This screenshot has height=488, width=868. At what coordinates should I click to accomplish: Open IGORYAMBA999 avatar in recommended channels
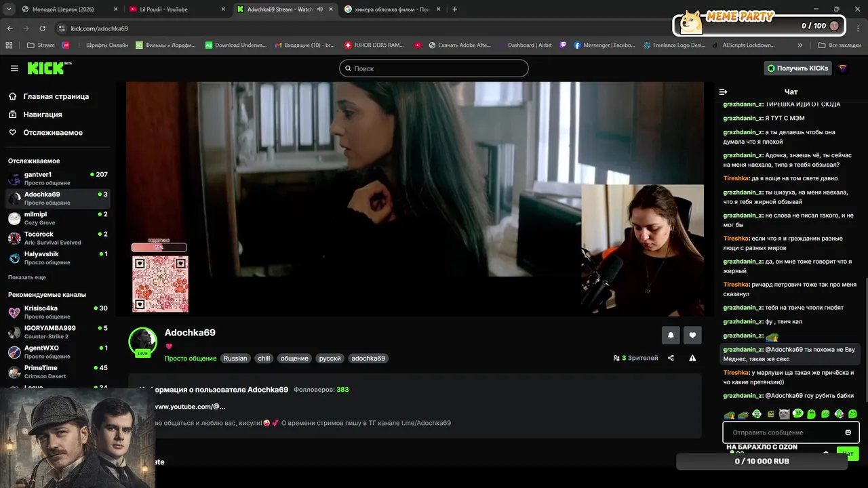point(14,332)
